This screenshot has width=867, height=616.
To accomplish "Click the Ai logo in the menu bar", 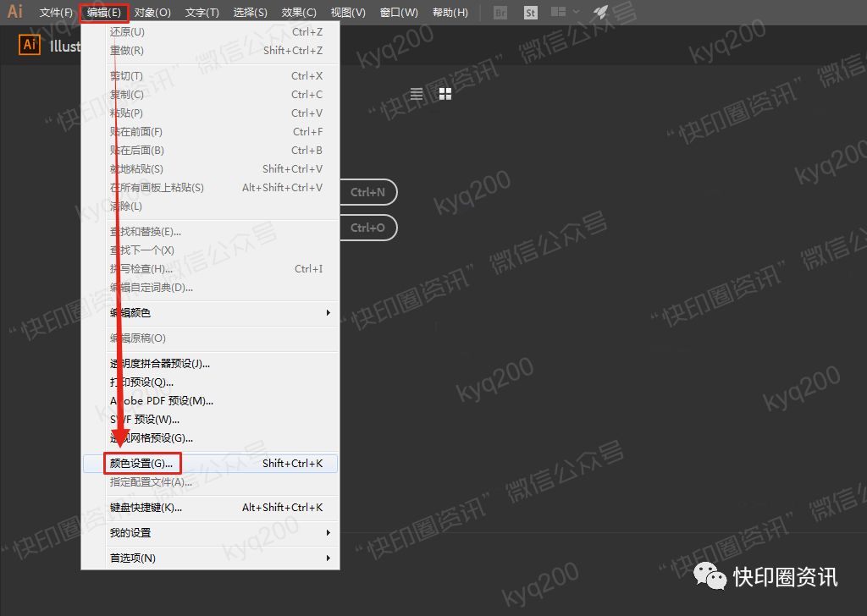I will pos(15,11).
